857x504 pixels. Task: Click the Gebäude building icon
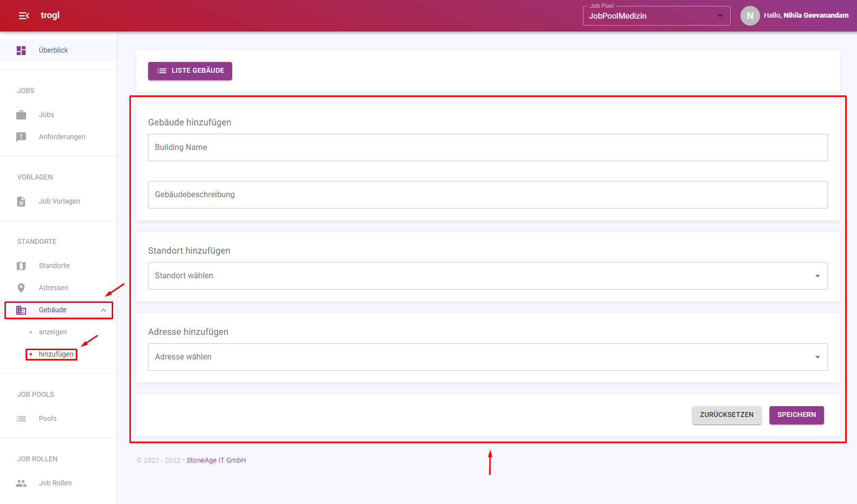21,310
